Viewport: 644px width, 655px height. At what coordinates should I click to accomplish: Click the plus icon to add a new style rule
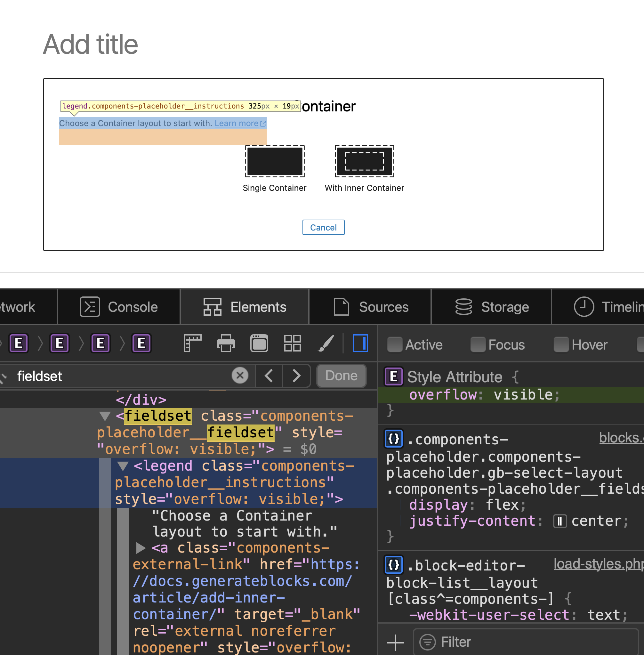click(x=395, y=642)
